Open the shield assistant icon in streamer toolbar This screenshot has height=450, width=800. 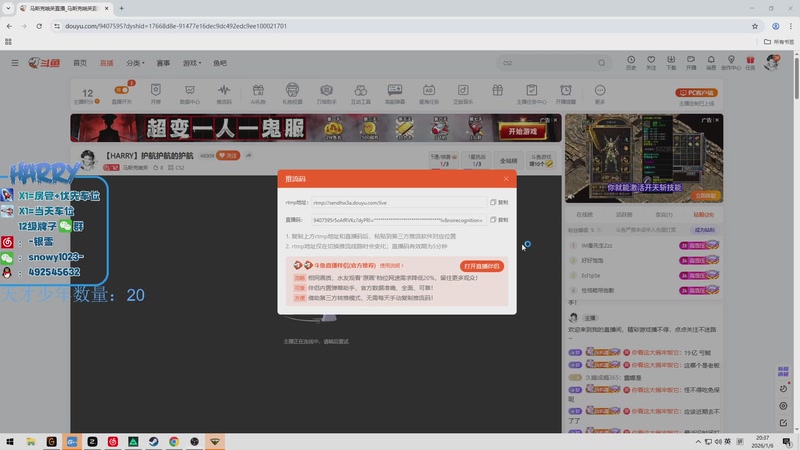click(327, 93)
